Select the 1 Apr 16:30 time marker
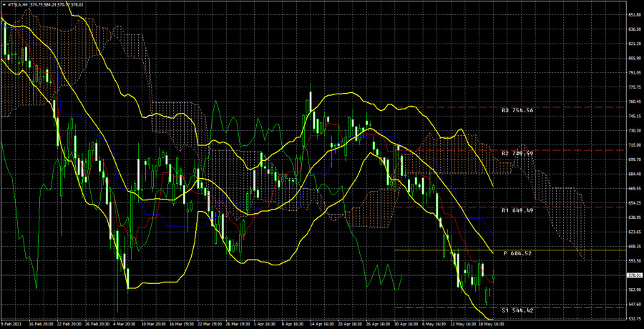The height and width of the screenshot is (329, 644). pyautogui.click(x=265, y=325)
